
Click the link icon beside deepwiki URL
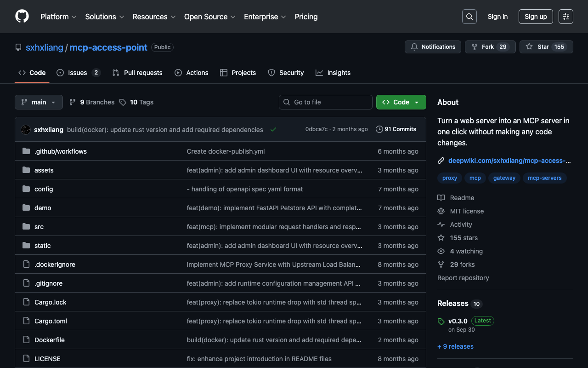441,161
